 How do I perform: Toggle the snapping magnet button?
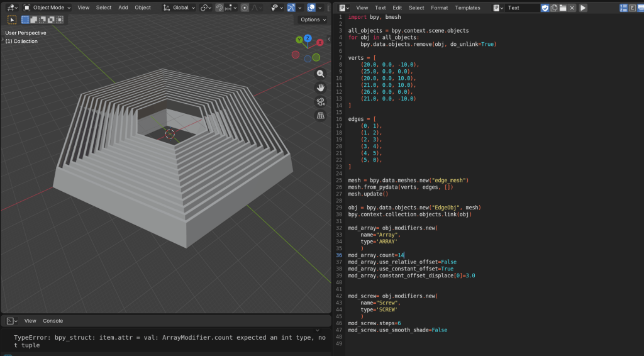219,8
